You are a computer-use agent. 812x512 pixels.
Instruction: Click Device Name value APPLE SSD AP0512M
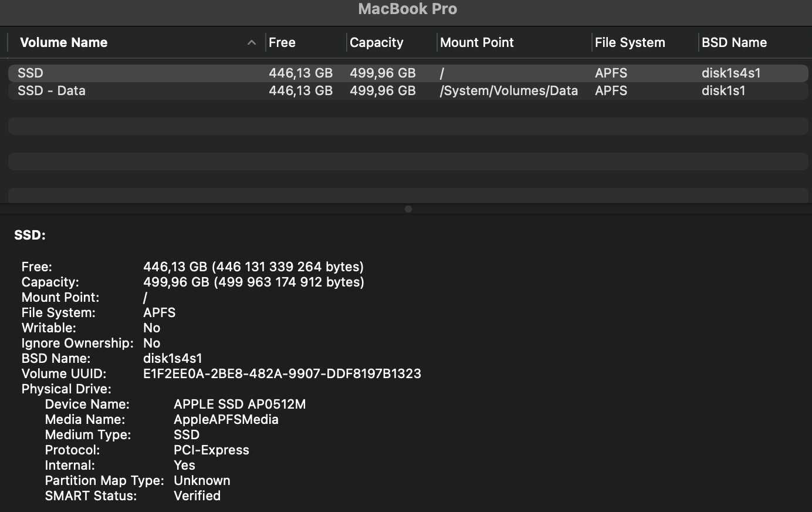tap(239, 404)
